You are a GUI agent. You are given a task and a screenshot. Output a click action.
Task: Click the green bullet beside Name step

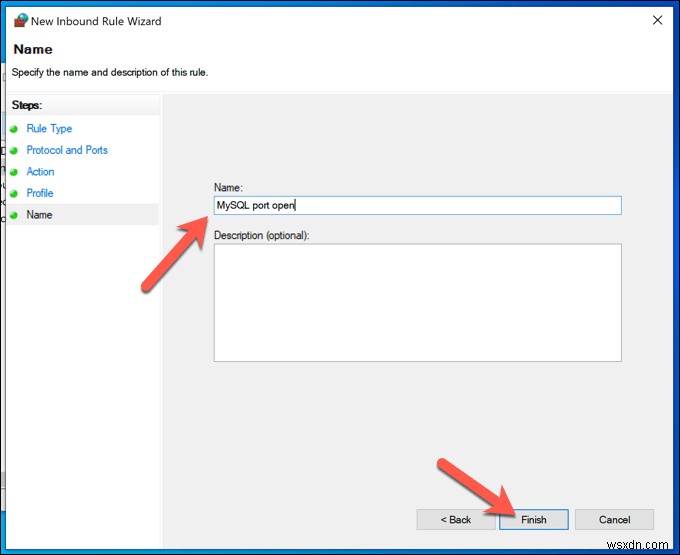(x=14, y=215)
